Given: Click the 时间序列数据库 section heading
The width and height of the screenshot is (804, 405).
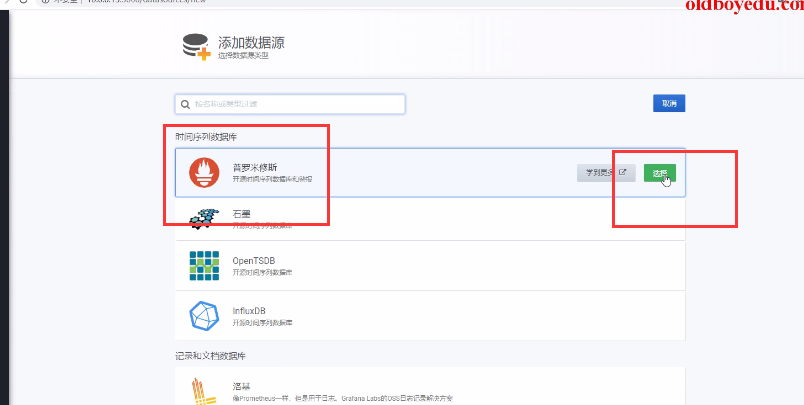Looking at the screenshot, I should pyautogui.click(x=206, y=137).
